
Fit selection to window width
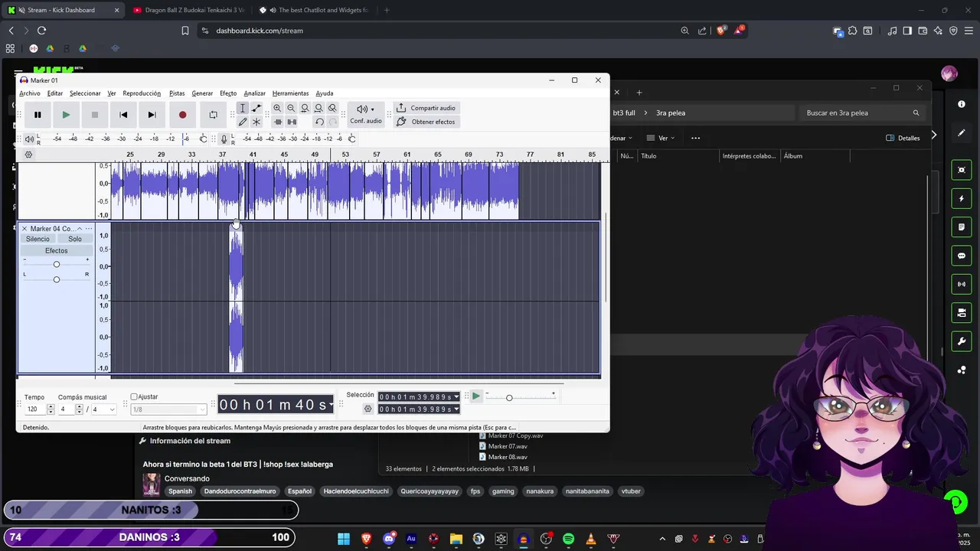[305, 108]
